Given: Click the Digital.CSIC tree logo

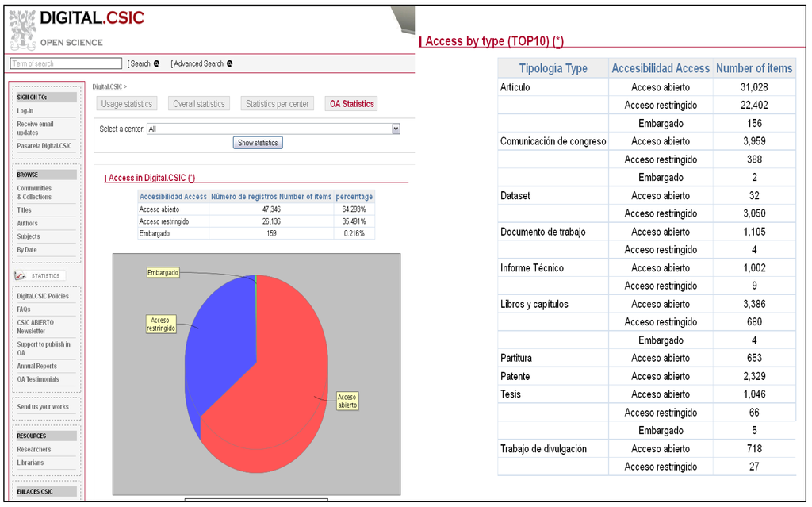Looking at the screenshot, I should coord(22,29).
